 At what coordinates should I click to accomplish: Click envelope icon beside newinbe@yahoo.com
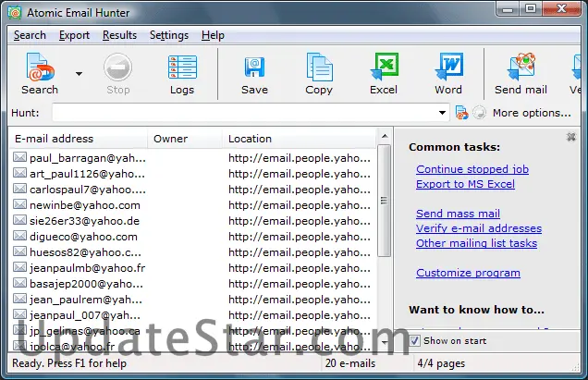pyautogui.click(x=19, y=204)
